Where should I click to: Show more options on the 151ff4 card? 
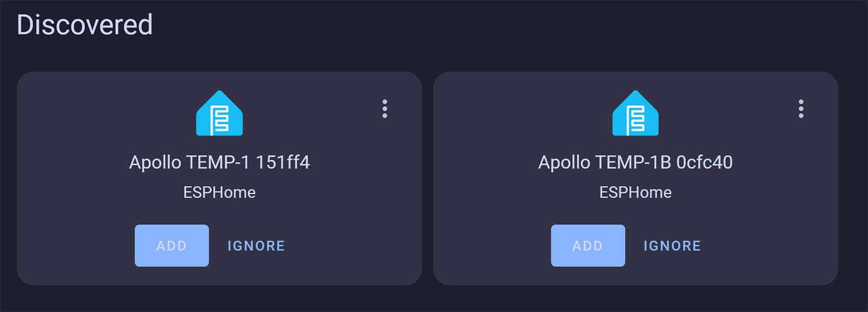click(x=385, y=109)
